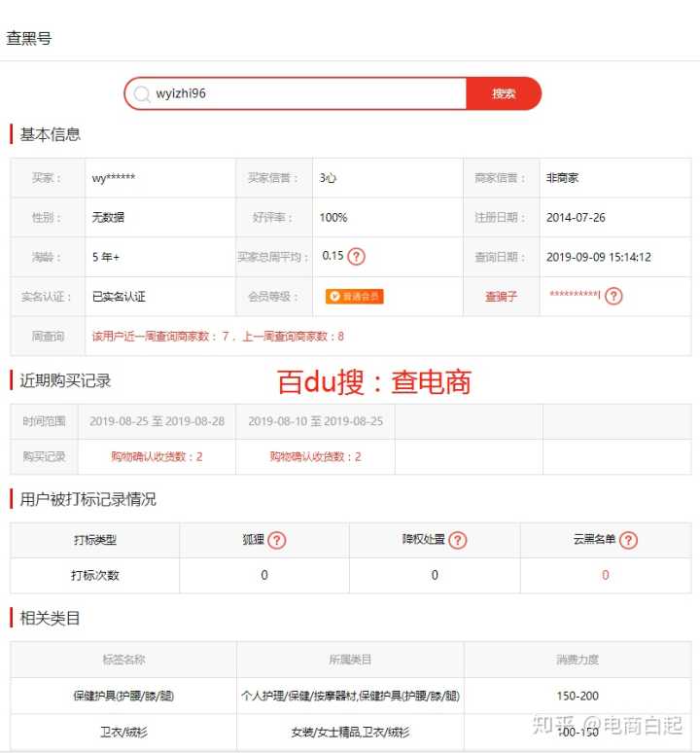Select the 非商家 merchant credit value
The width and height of the screenshot is (700, 753).
pyautogui.click(x=562, y=178)
